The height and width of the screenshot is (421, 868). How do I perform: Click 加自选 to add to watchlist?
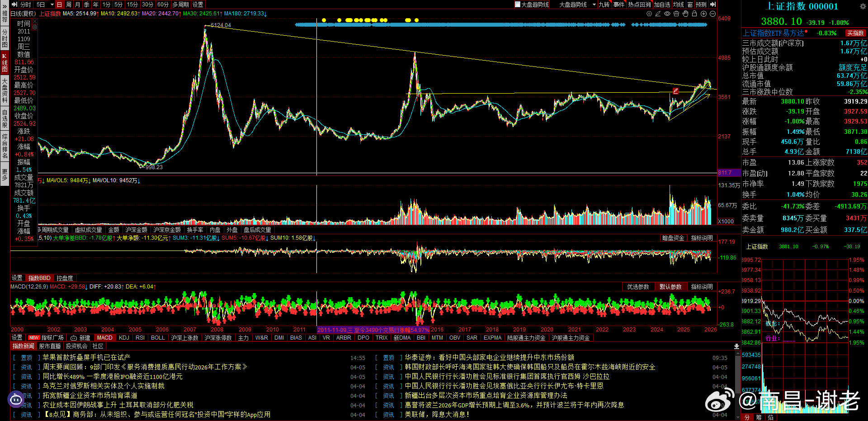pyautogui.click(x=662, y=5)
